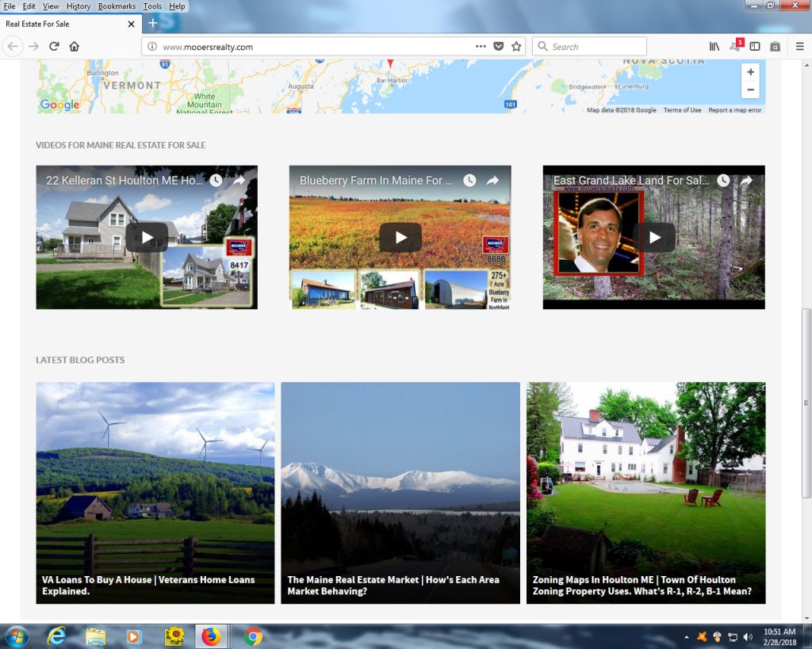Open the View menu
This screenshot has width=812, height=649.
point(51,6)
